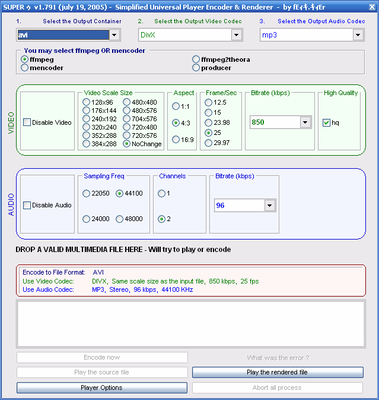The width and height of the screenshot is (379, 400).
Task: Select the ffmpeg encoder radio button
Action: click(x=25, y=60)
